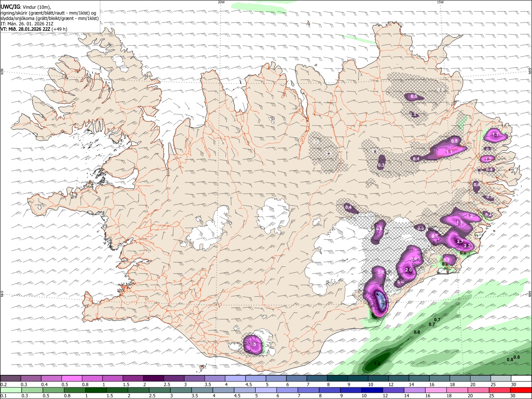Click the '30' label in the upper legend row
Screen dimensions: 532x399
click(514, 384)
